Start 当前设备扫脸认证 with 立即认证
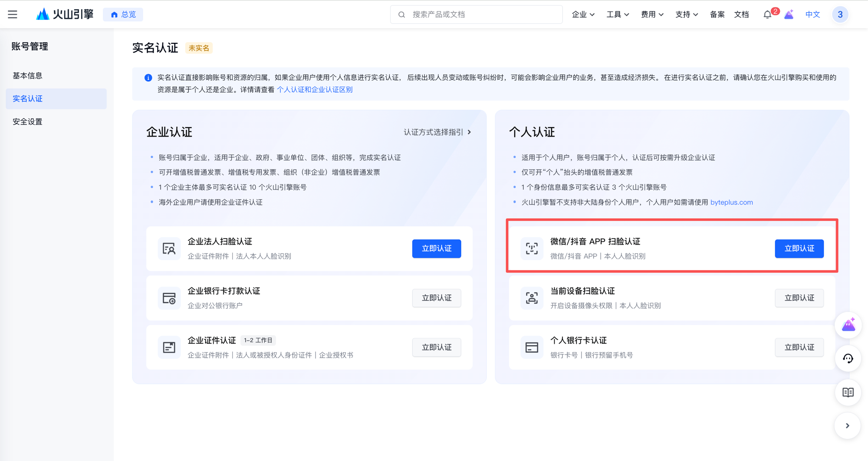868x461 pixels. (x=799, y=298)
